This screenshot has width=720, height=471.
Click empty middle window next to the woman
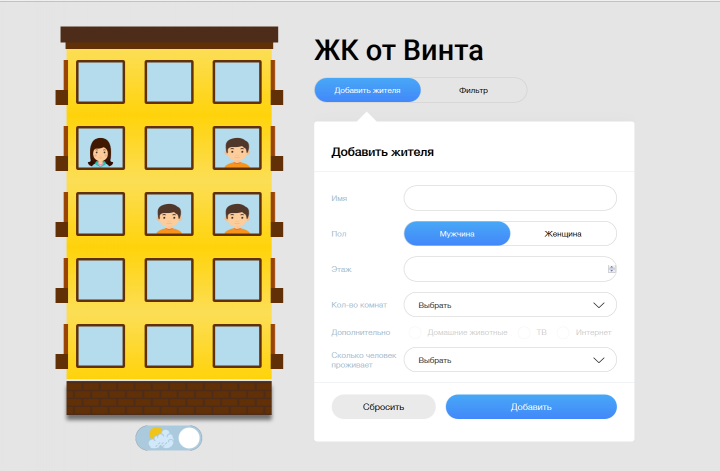click(169, 148)
